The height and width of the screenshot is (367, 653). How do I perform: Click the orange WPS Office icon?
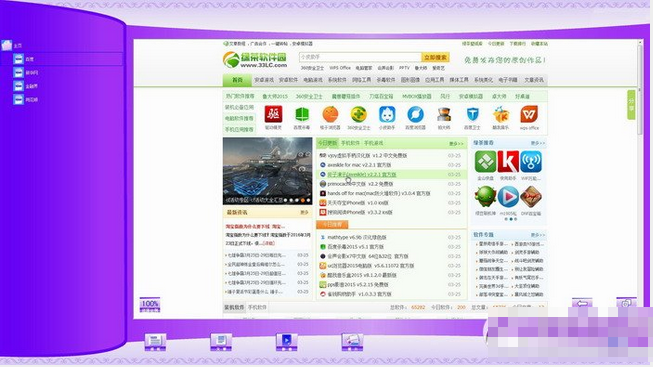pyautogui.click(x=529, y=114)
